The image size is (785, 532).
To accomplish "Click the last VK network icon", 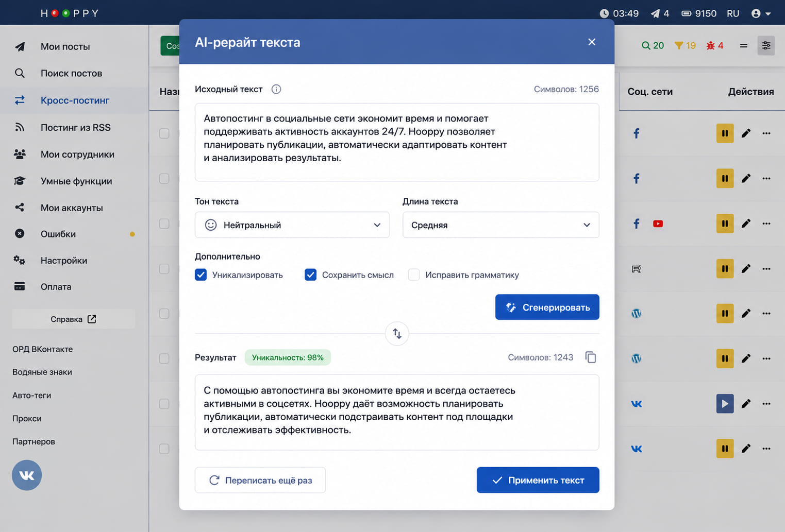I will (x=637, y=449).
